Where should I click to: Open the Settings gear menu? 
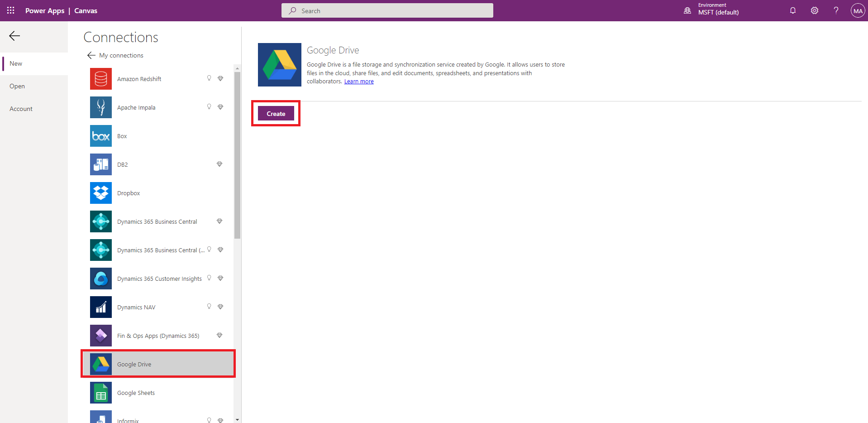tap(814, 10)
